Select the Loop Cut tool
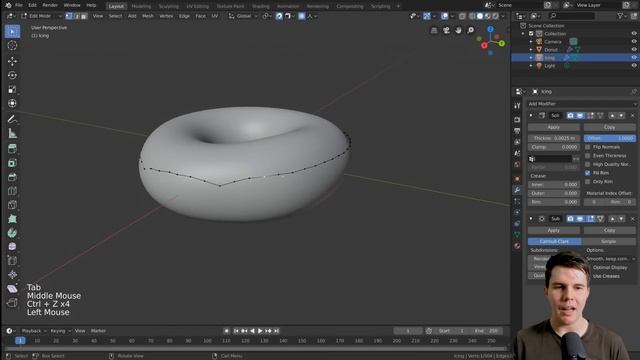Screen dimensions: 640x360 [12, 191]
